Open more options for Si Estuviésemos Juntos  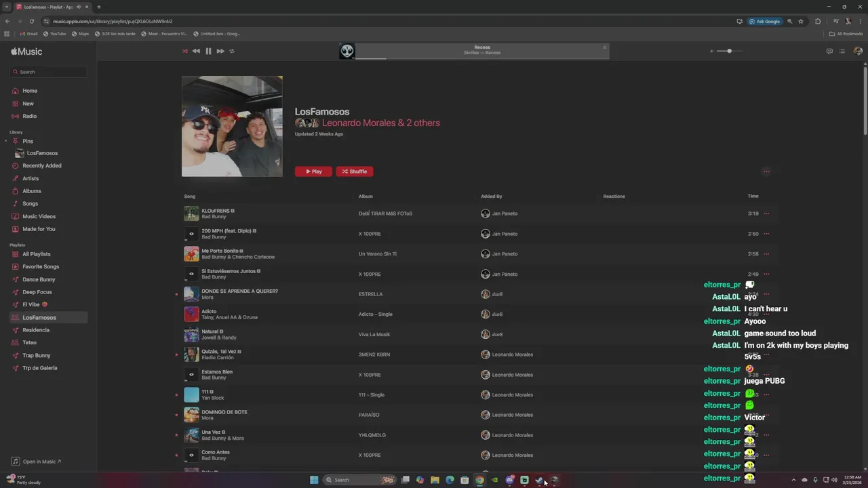(766, 274)
